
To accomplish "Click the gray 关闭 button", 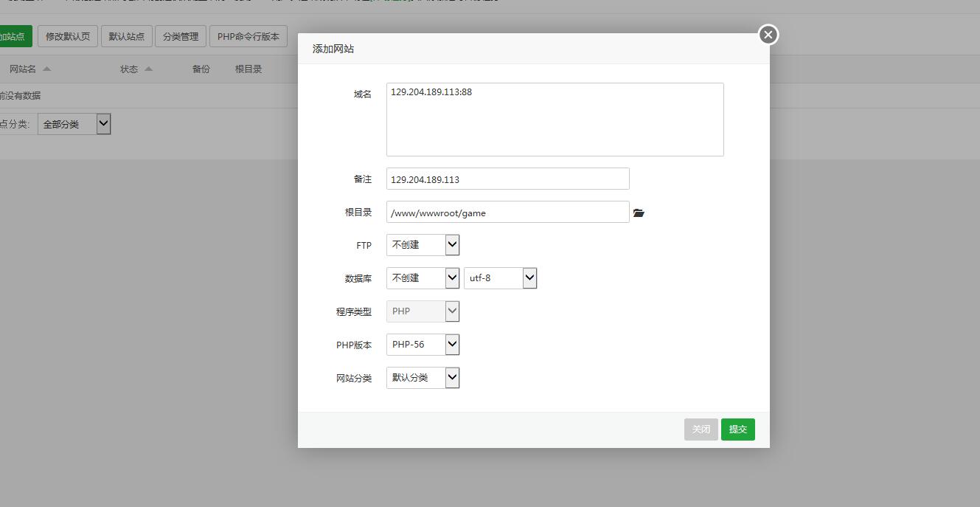I will pyautogui.click(x=701, y=430).
